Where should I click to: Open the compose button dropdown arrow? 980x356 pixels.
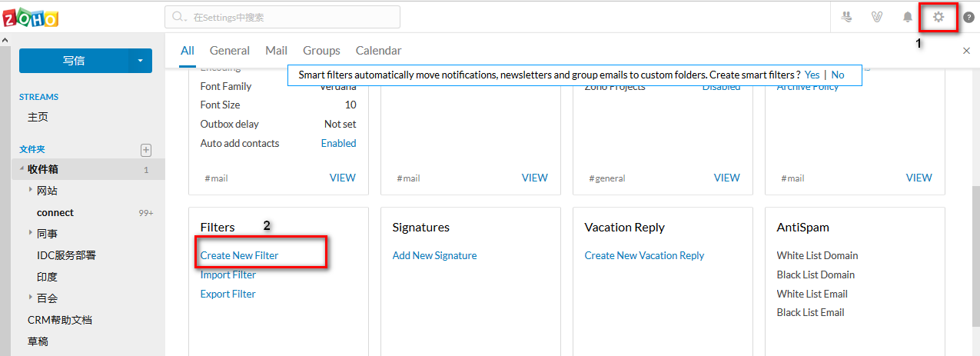(140, 61)
